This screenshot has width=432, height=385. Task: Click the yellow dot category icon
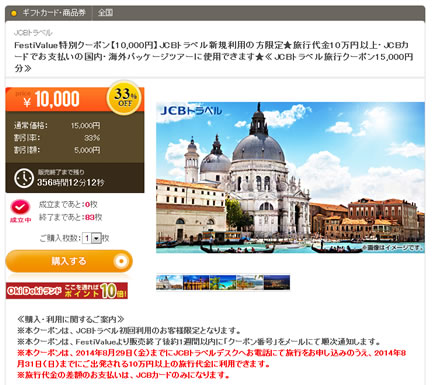14,13
